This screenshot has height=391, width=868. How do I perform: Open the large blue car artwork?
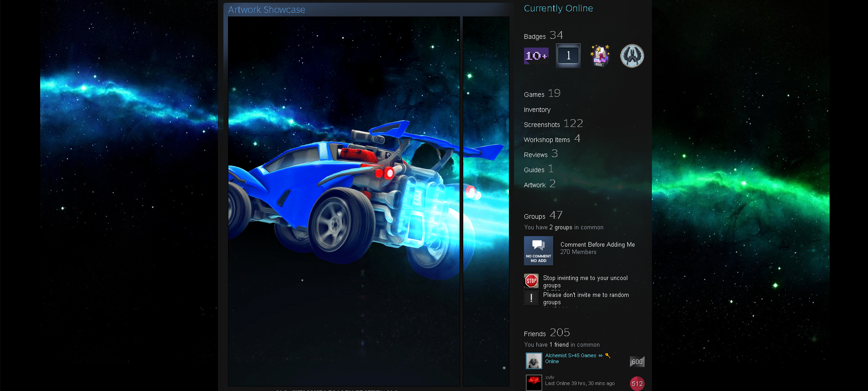tap(344, 201)
